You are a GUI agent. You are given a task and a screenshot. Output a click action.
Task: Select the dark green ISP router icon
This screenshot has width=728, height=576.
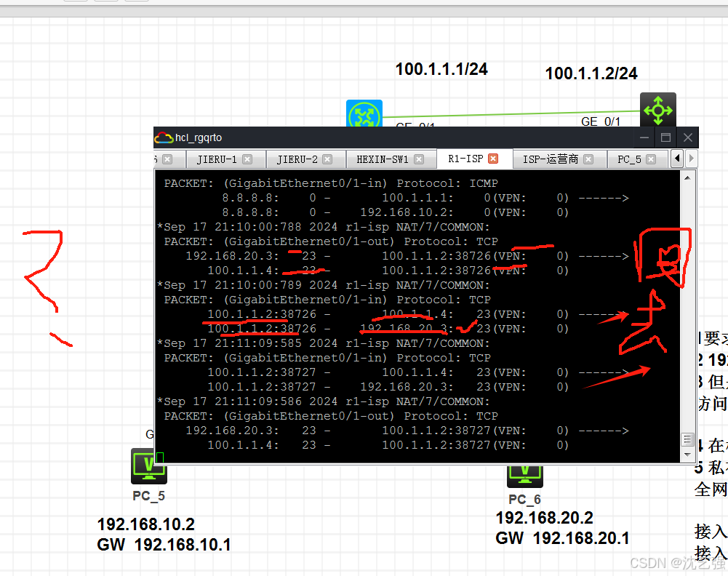tap(658, 110)
